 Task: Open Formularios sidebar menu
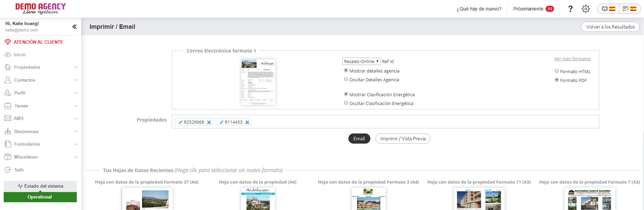click(x=27, y=144)
